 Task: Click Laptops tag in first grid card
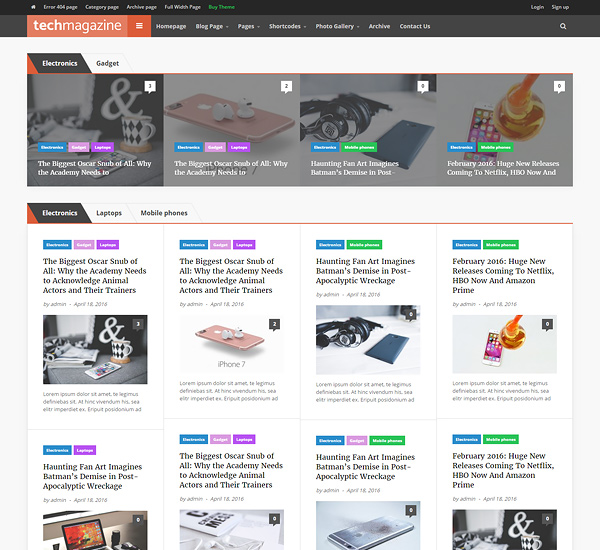pos(108,245)
